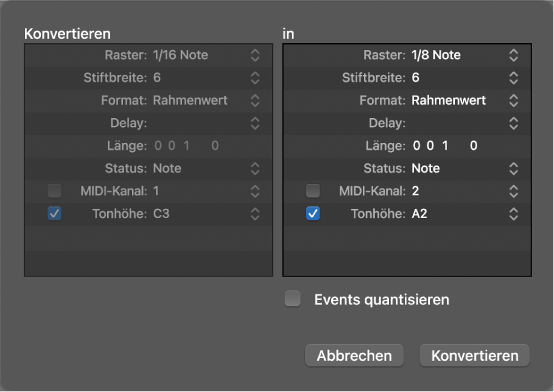Click MIDI-Kanal value 2 in right panel
The image size is (554, 392).
coord(416,191)
